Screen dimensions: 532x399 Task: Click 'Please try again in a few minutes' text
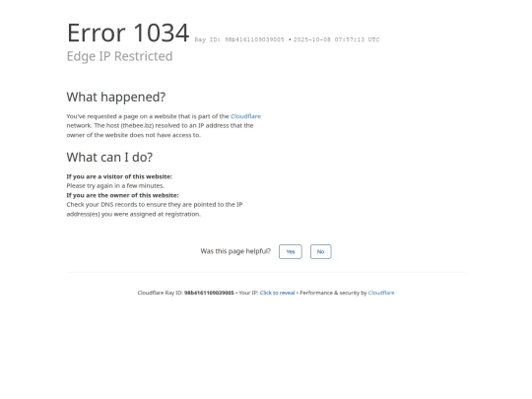[115, 185]
